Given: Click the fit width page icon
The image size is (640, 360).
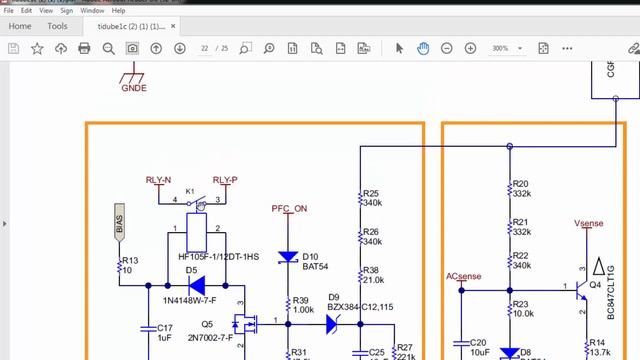Looking at the screenshot, I should 340,49.
